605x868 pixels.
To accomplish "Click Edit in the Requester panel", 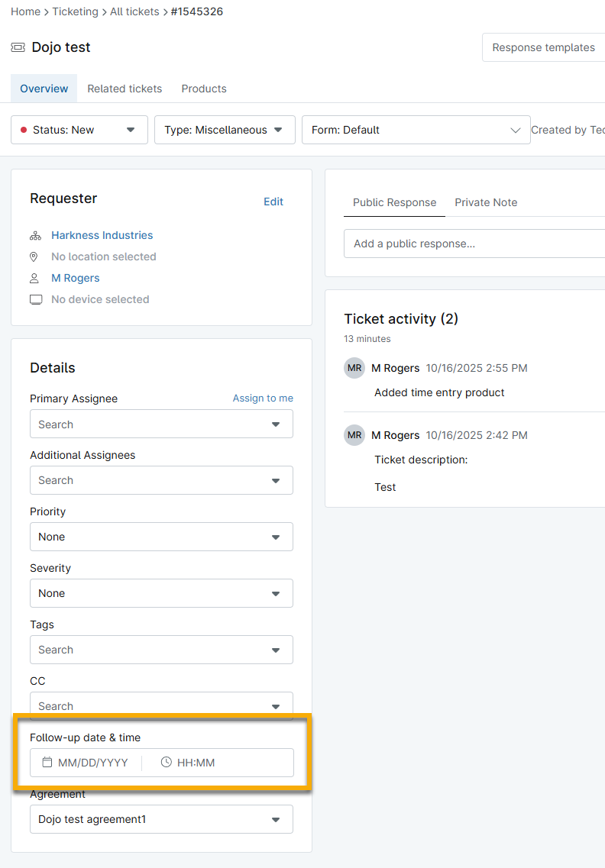I will (x=273, y=202).
